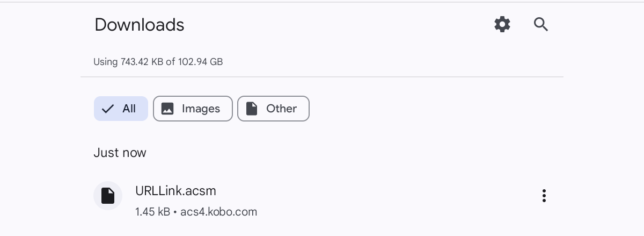This screenshot has height=236, width=644.
Task: Click the "Images" label text
Action: tap(201, 109)
